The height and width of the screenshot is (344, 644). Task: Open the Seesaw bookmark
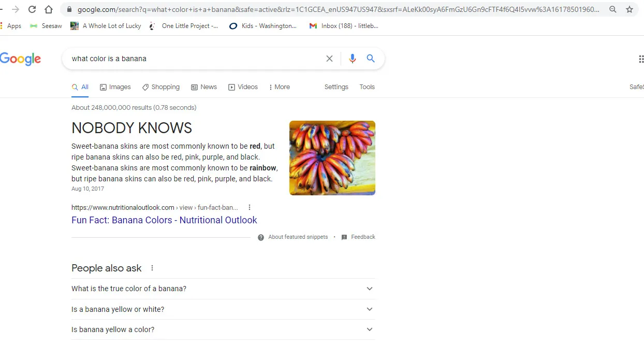coord(46,26)
